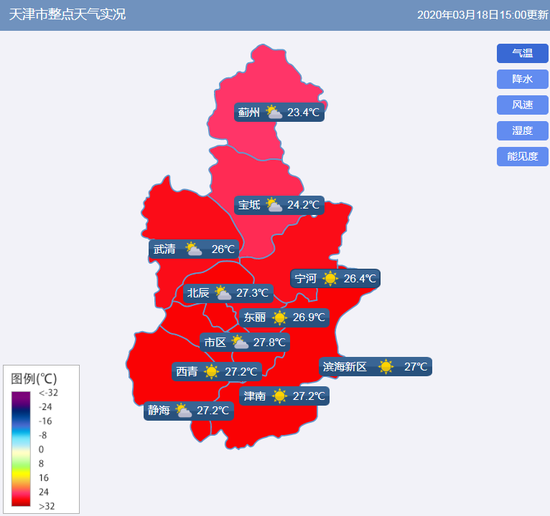This screenshot has height=516, width=550.
Task: Click the 27.3℃ temperature reading
Action: click(x=252, y=293)
